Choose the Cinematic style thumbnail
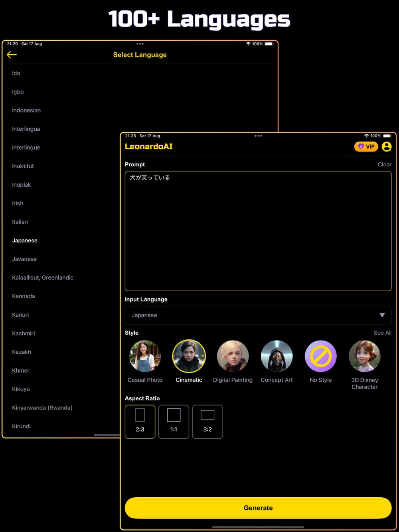This screenshot has width=399, height=532. click(189, 356)
